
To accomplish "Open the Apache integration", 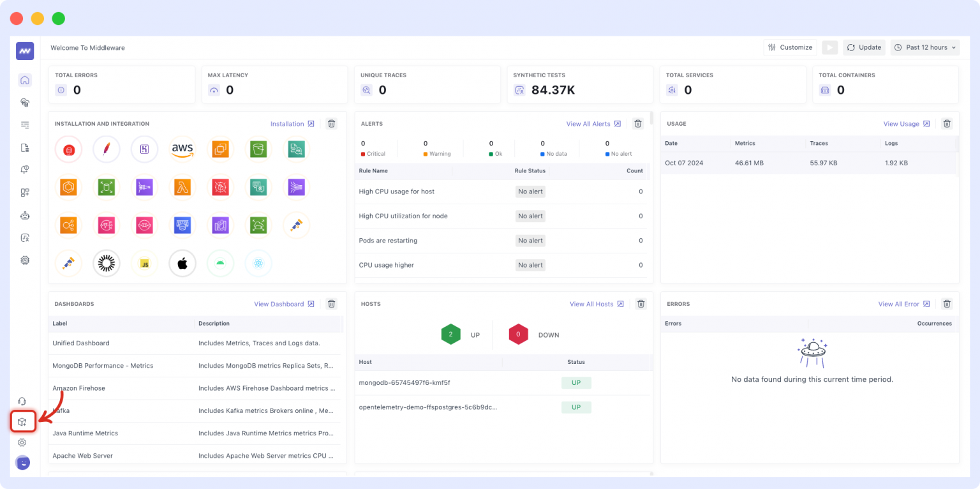I will [x=106, y=148].
